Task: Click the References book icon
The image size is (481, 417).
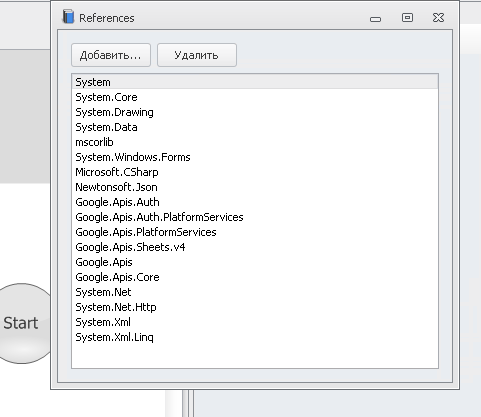Action: pyautogui.click(x=68, y=17)
